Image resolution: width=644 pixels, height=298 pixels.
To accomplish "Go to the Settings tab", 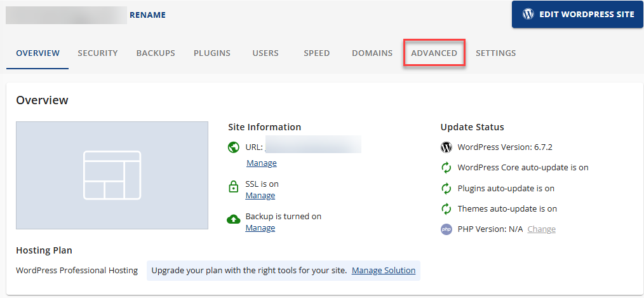I will point(496,53).
